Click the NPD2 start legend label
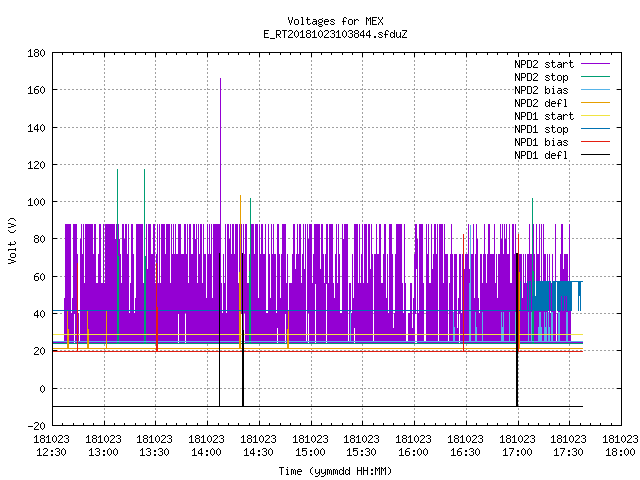The image size is (640, 480). (x=544, y=64)
